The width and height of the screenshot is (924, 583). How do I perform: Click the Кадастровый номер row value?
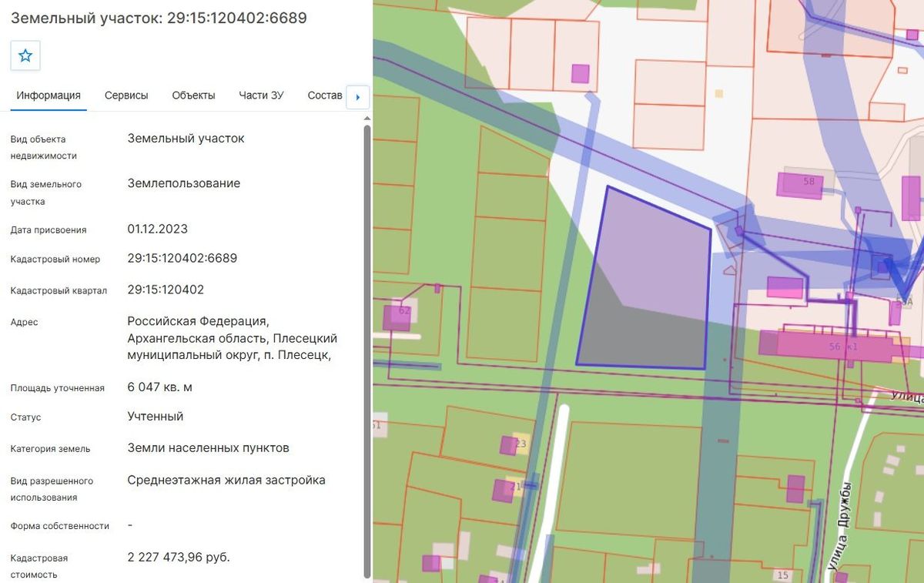pos(182,258)
